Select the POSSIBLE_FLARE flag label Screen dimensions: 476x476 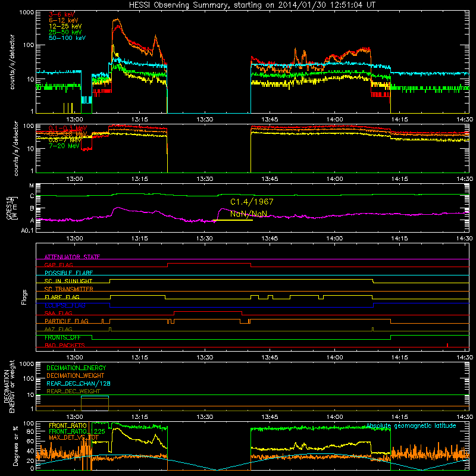68,273
